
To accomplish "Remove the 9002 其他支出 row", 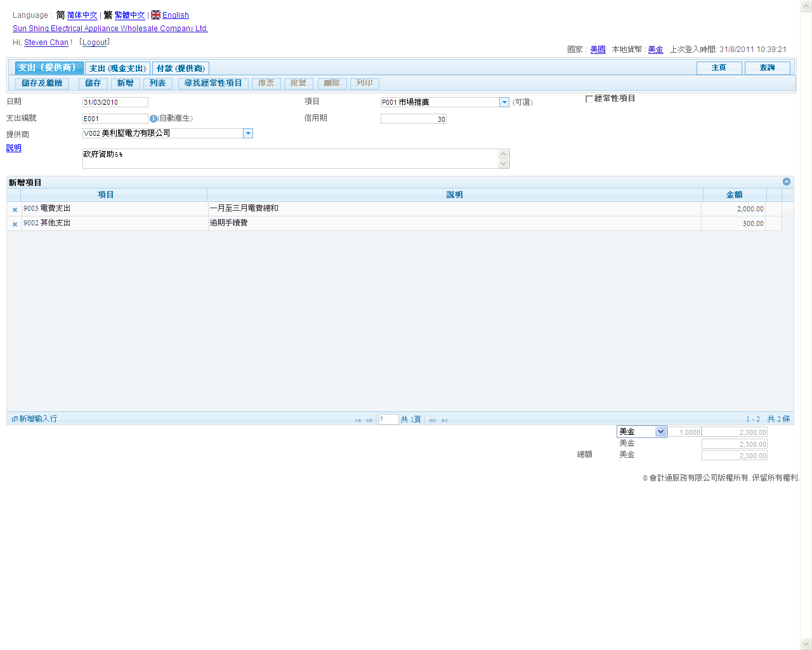I will pos(15,224).
